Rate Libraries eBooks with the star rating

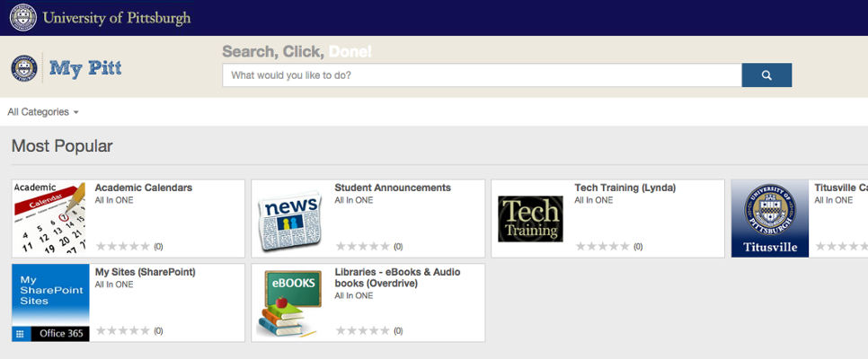[x=363, y=331]
